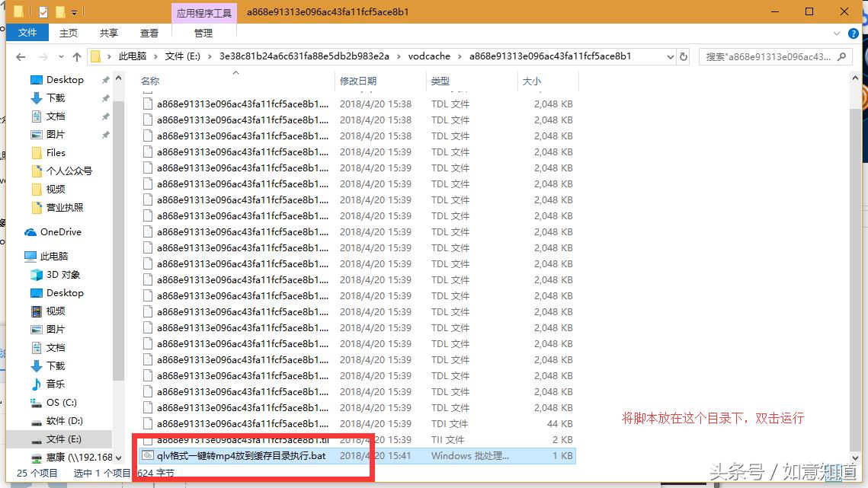Go back with the back arrow

point(21,56)
